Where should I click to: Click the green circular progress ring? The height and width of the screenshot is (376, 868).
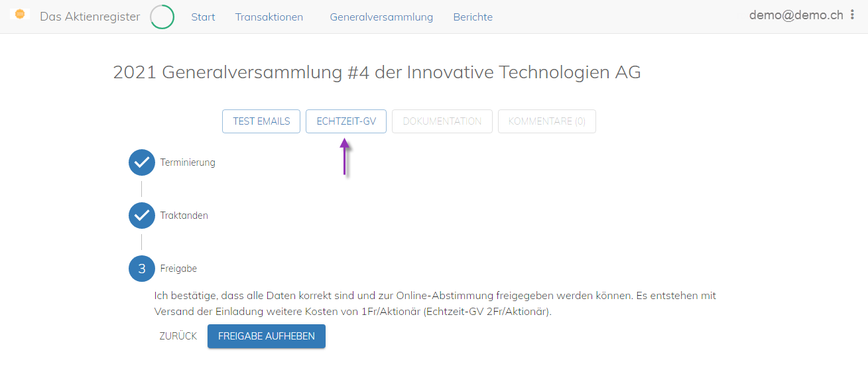tap(162, 17)
